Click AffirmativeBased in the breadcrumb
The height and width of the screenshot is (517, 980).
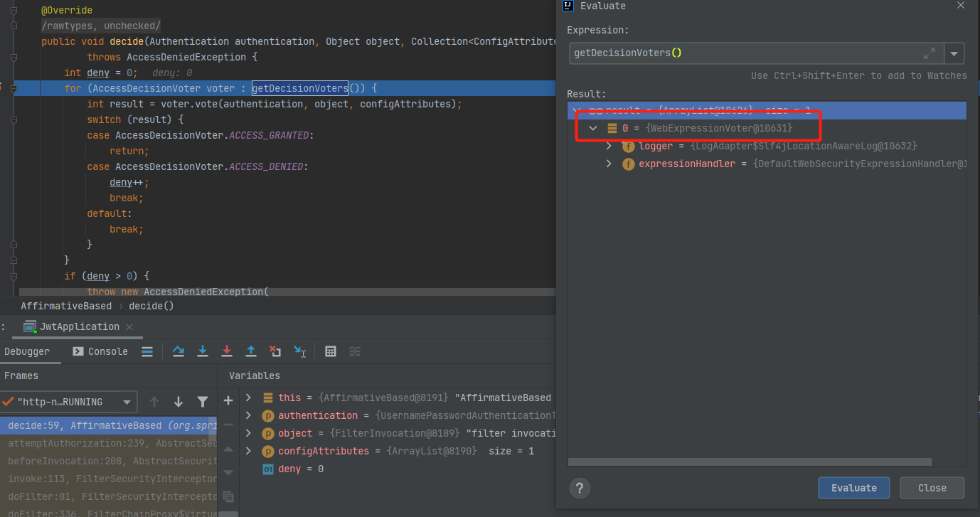click(66, 306)
